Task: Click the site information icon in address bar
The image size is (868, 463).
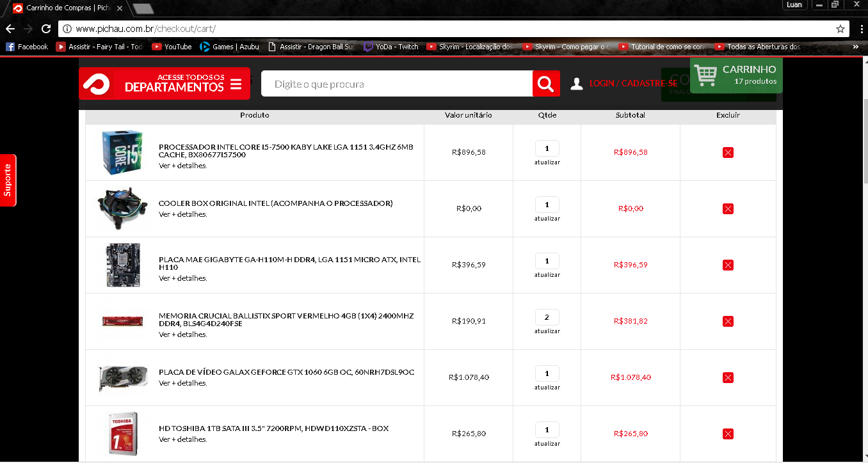Action: click(x=67, y=29)
